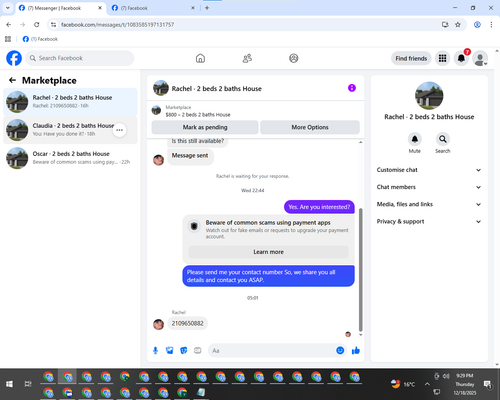
Task: Open the Facebook menu grid icon
Action: [x=442, y=58]
